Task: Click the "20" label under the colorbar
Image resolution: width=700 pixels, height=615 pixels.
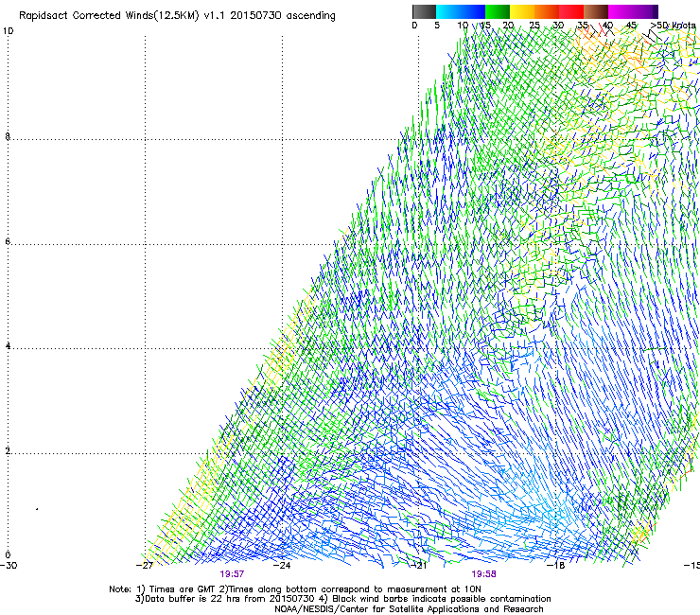Action: [x=508, y=26]
